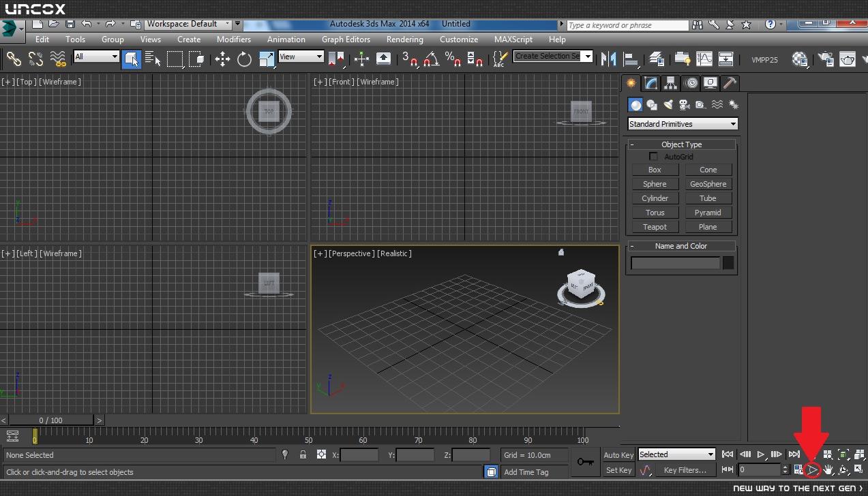Enable the AutoGrid checkbox
This screenshot has height=496, width=868.
click(x=653, y=157)
